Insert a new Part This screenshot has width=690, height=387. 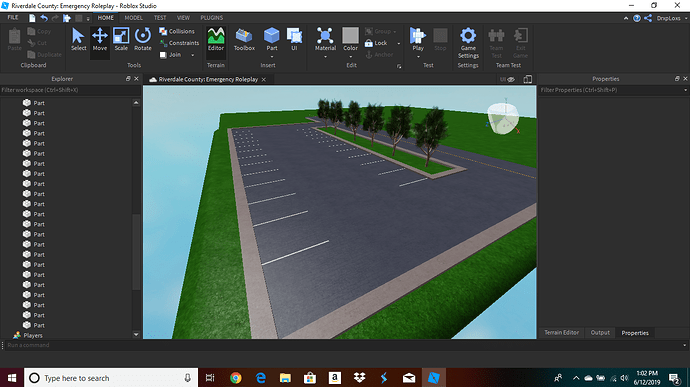272,39
